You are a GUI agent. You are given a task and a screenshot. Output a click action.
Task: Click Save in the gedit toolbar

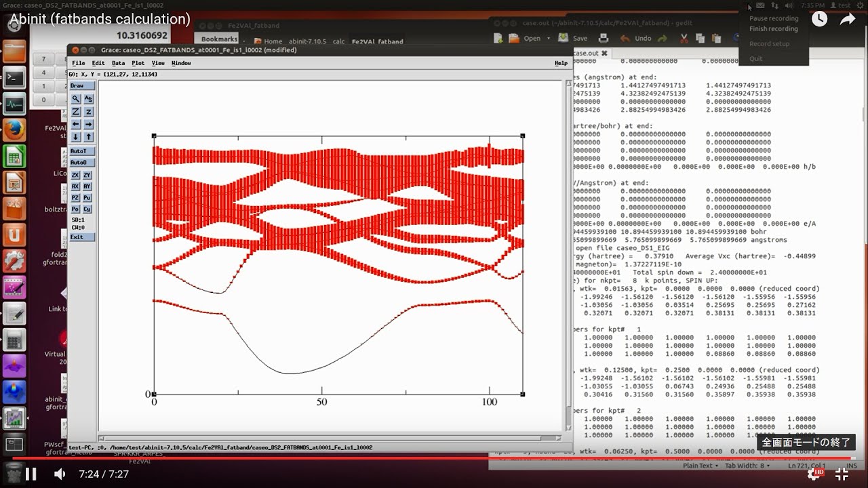pos(573,39)
